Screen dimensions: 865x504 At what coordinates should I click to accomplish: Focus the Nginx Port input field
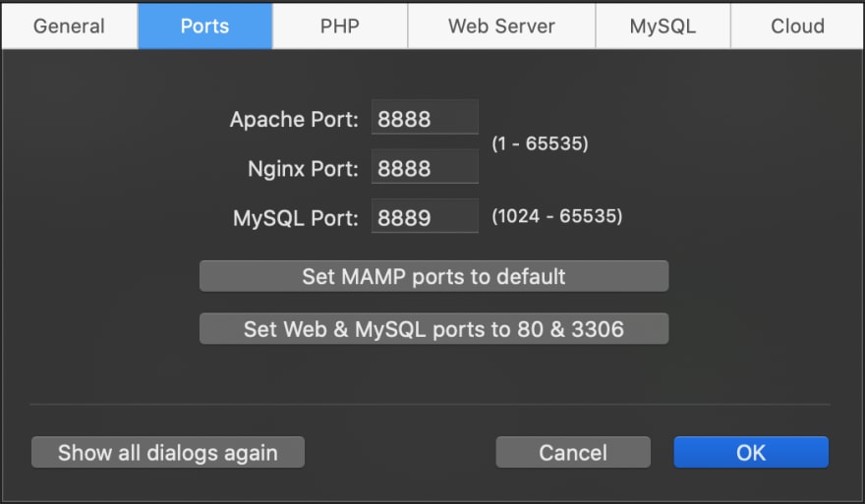click(425, 167)
